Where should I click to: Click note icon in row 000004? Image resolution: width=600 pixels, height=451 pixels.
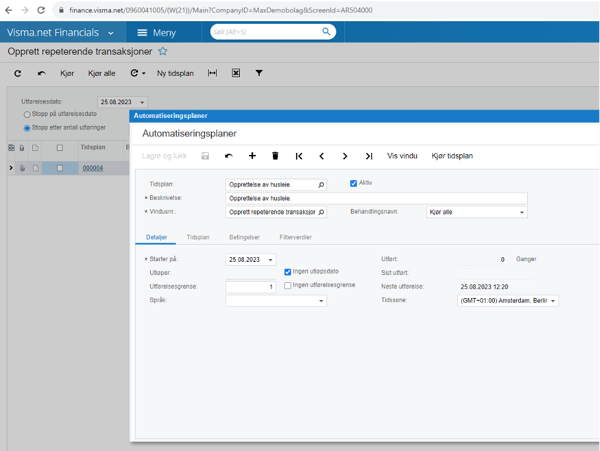[x=35, y=168]
